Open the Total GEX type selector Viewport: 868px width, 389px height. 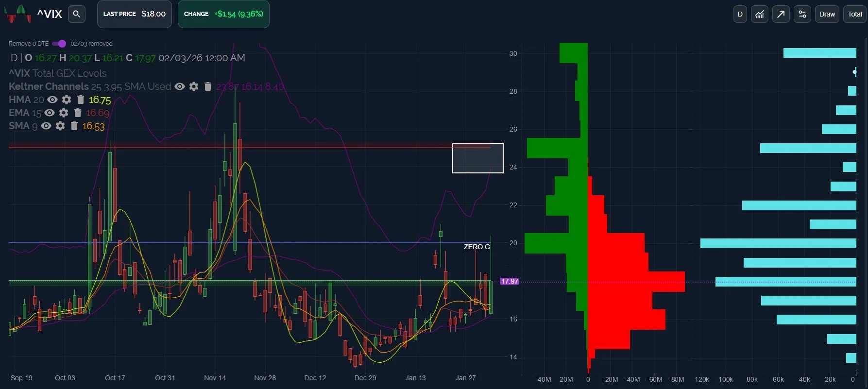click(855, 14)
